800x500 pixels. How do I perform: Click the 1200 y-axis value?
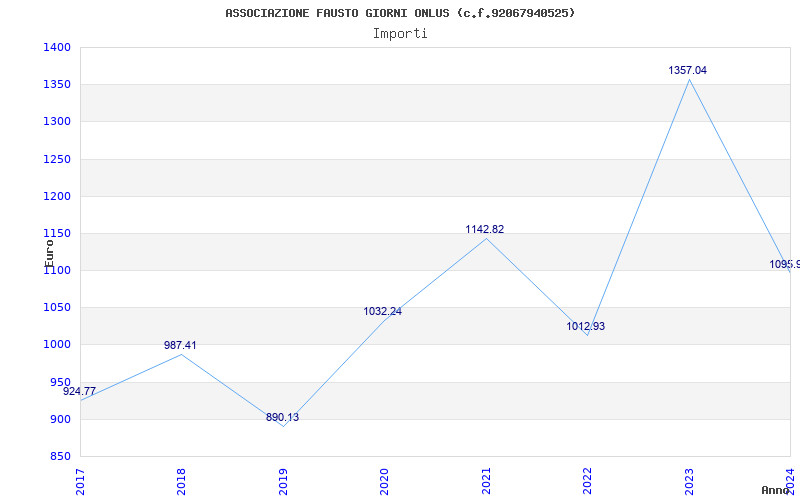(x=57, y=196)
